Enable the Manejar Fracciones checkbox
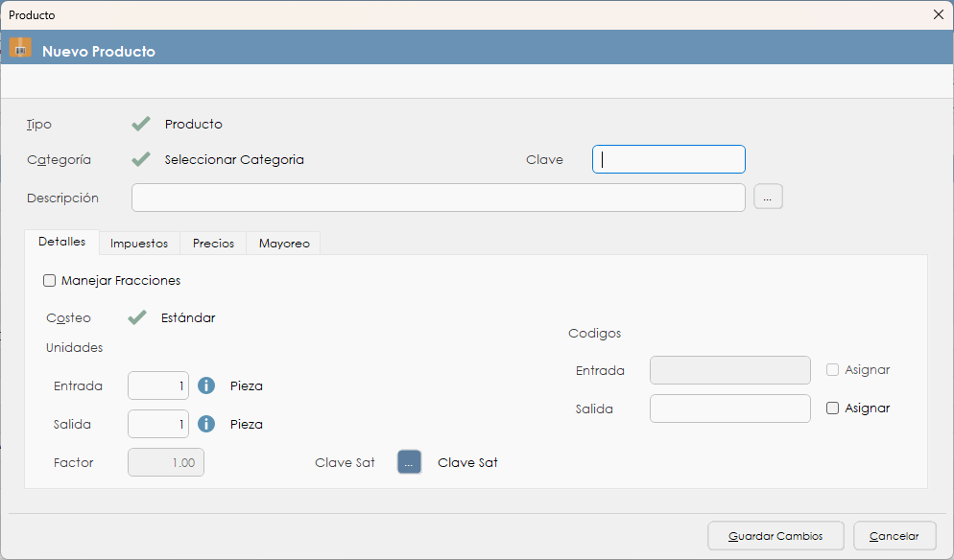 click(x=50, y=281)
